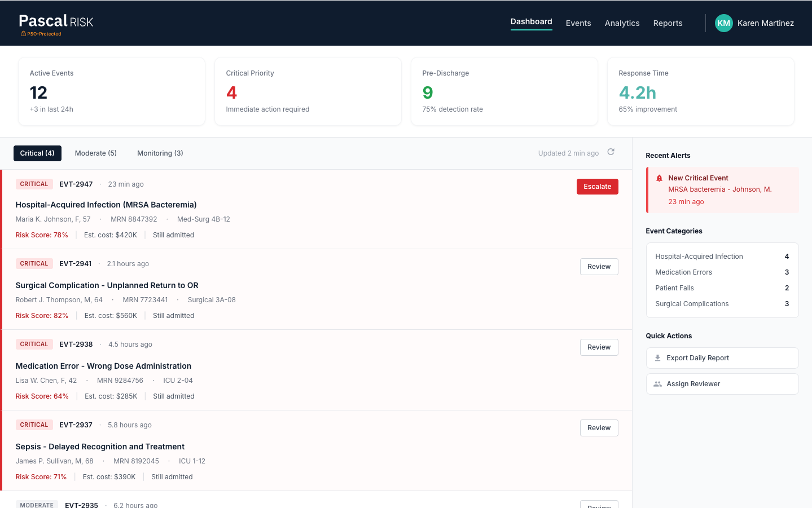Click the PSO-Protected lock icon
The height and width of the screenshot is (508, 812).
click(x=23, y=34)
